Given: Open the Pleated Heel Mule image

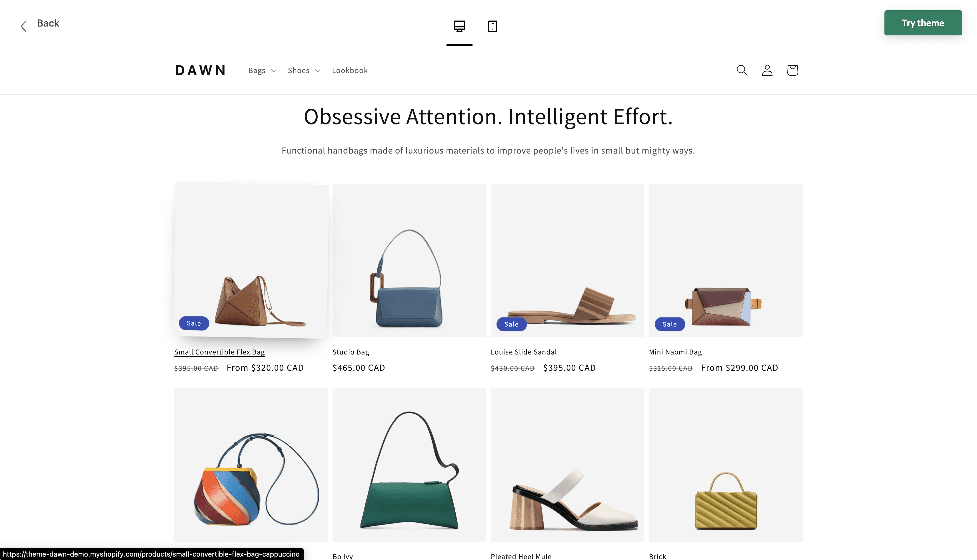Looking at the screenshot, I should click(x=567, y=465).
